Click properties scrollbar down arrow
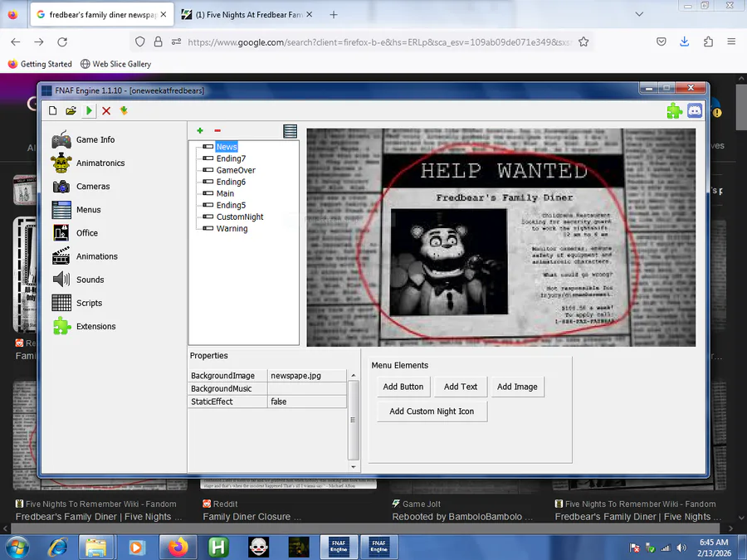 pyautogui.click(x=354, y=466)
